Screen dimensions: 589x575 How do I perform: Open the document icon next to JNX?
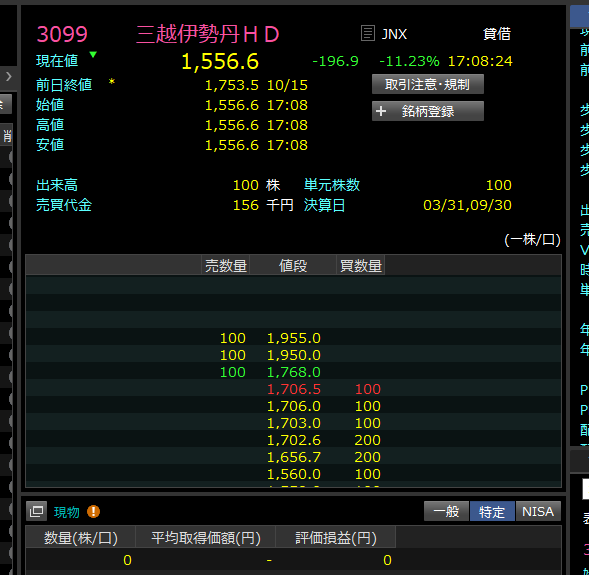368,33
